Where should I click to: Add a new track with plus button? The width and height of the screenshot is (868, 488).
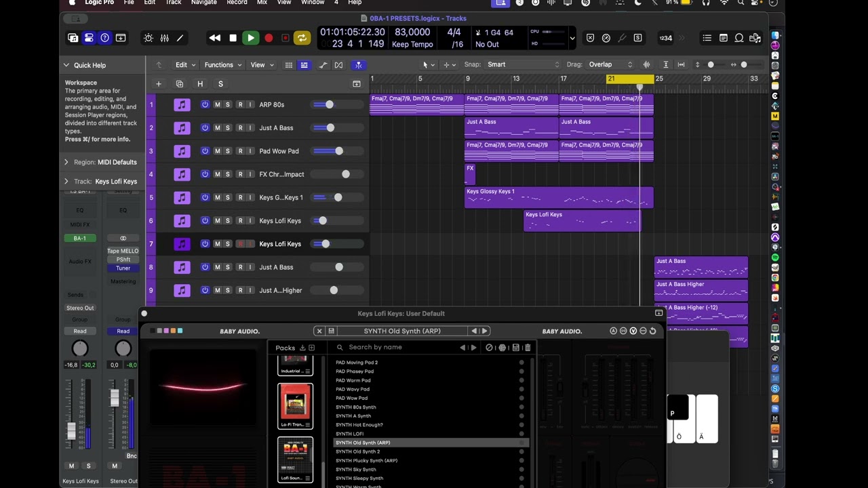click(x=158, y=84)
